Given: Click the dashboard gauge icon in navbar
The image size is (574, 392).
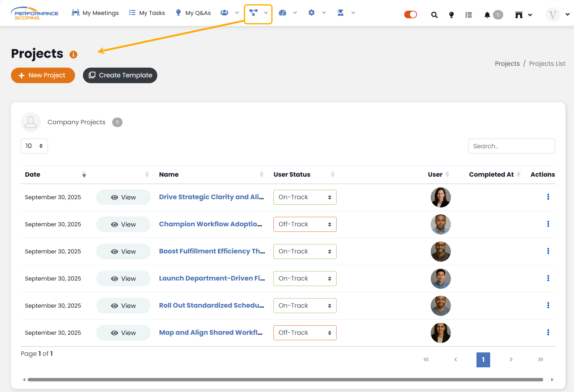Looking at the screenshot, I should tap(283, 13).
